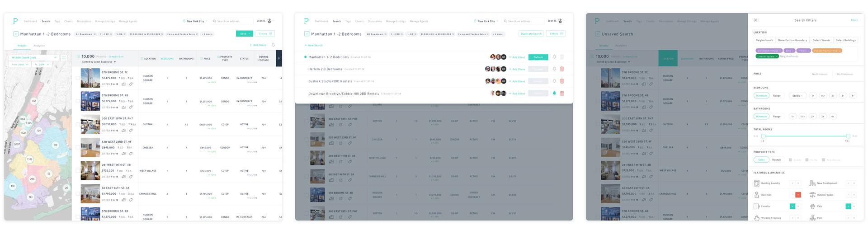The width and height of the screenshot is (868, 230).
Task: Click Compact List link in left window
Action: pos(116,56)
